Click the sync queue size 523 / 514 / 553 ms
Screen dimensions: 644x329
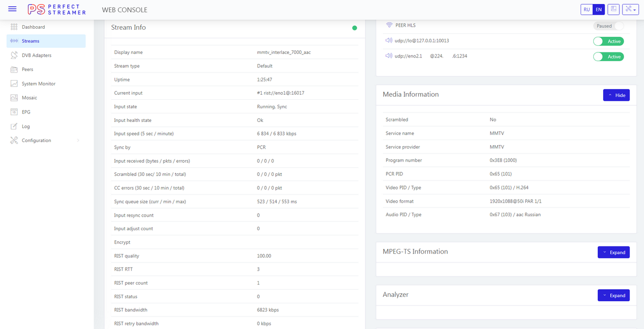point(277,202)
